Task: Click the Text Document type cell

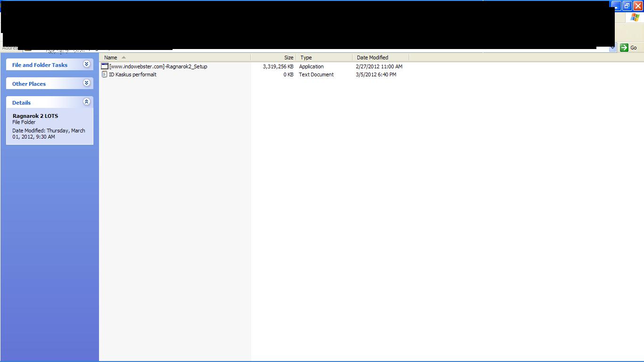Action: click(316, 74)
